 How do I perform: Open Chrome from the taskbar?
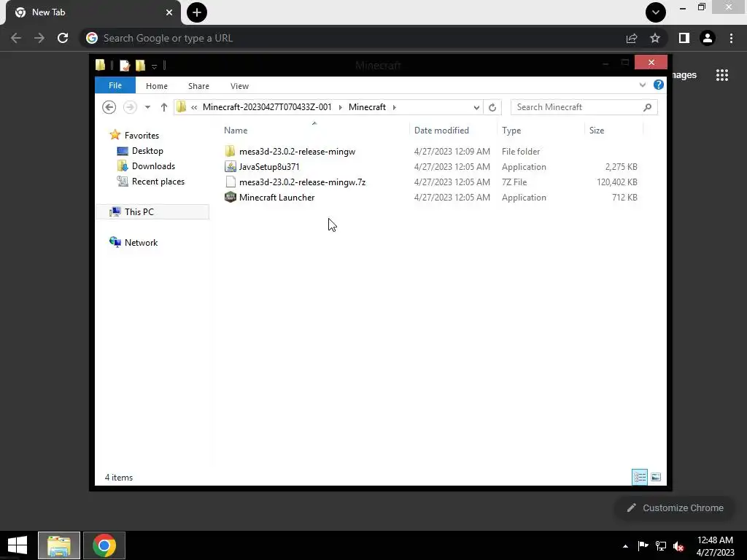[104, 545]
